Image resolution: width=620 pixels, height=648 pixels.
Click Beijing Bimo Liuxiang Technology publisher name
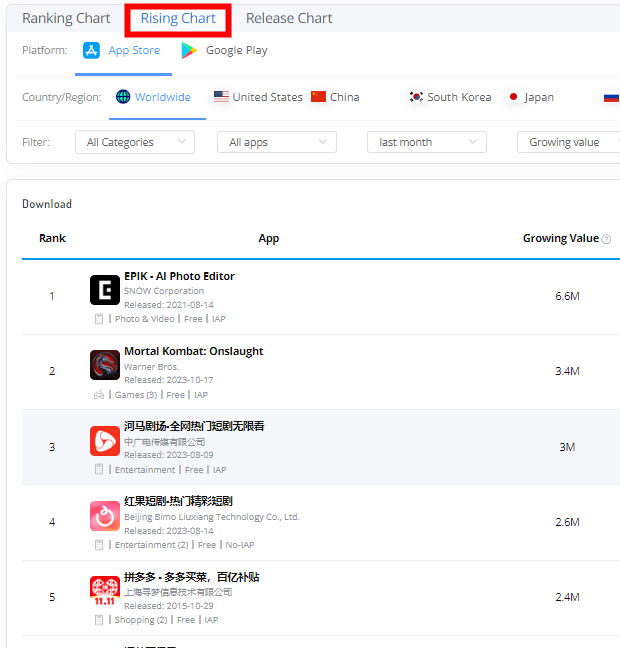coord(212,517)
